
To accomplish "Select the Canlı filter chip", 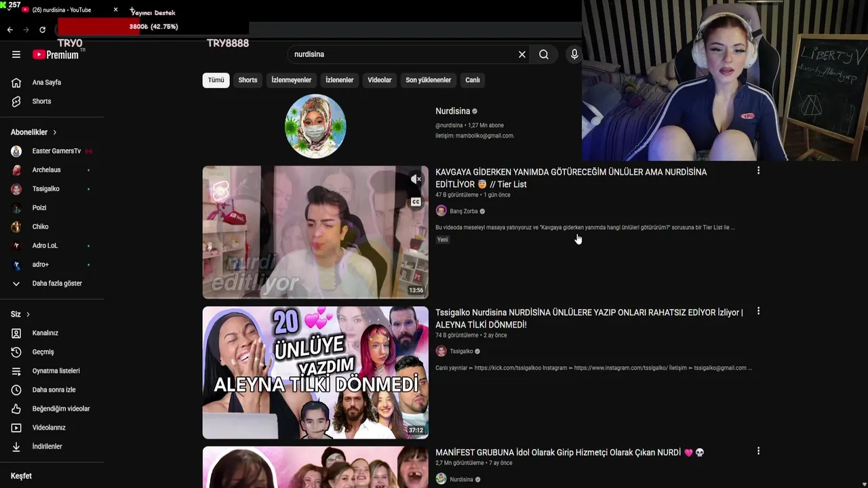I will pyautogui.click(x=473, y=80).
